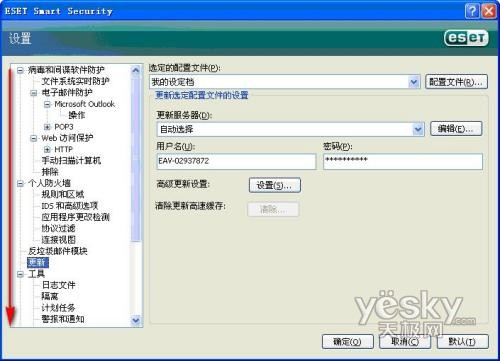The image size is (500, 361).
Task: Select 病毒和间谍软件防护 tree item
Action: click(x=66, y=70)
